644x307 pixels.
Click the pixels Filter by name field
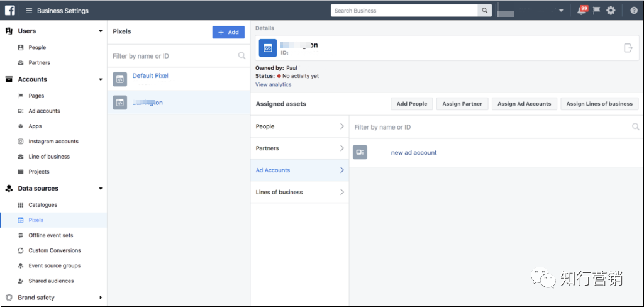click(x=179, y=56)
